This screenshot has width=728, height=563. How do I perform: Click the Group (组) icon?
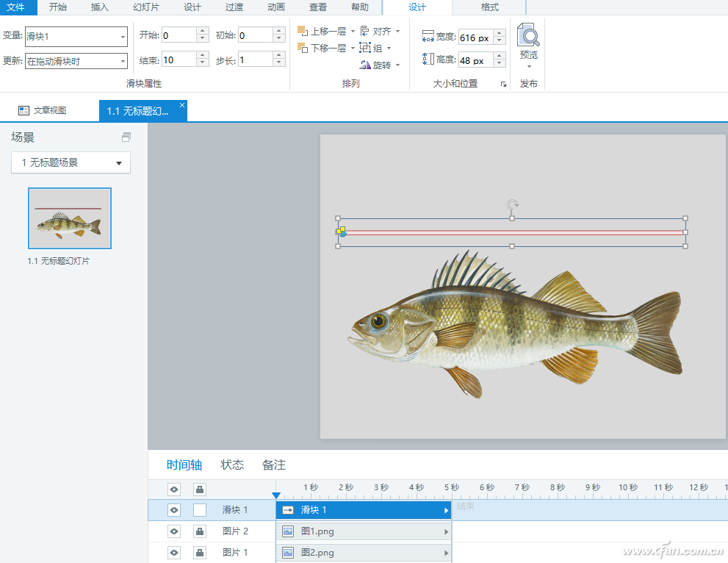pos(365,48)
